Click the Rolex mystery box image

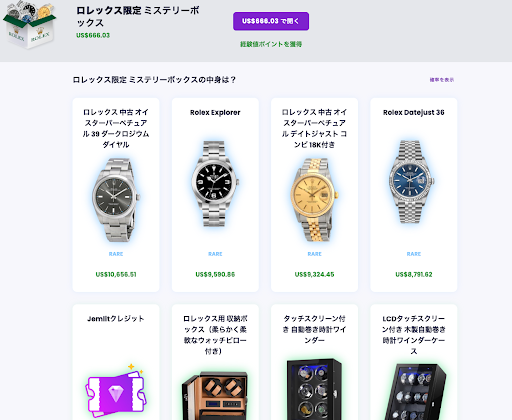coord(29,24)
